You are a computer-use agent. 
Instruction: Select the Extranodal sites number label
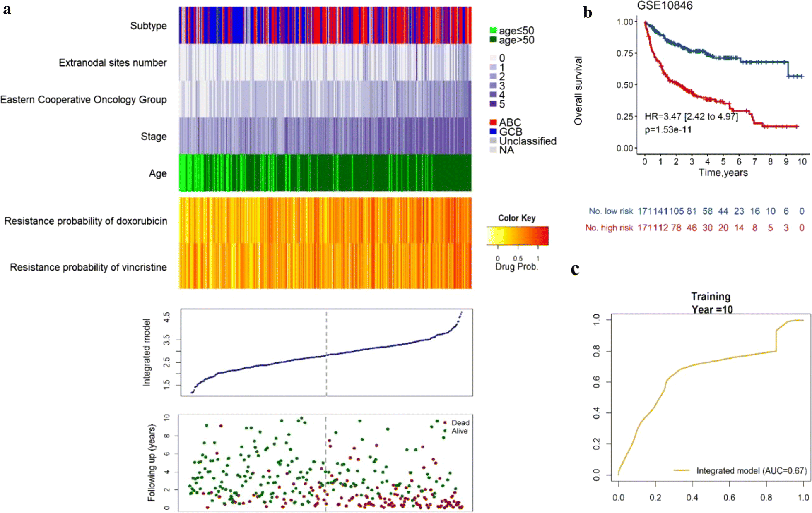(113, 62)
